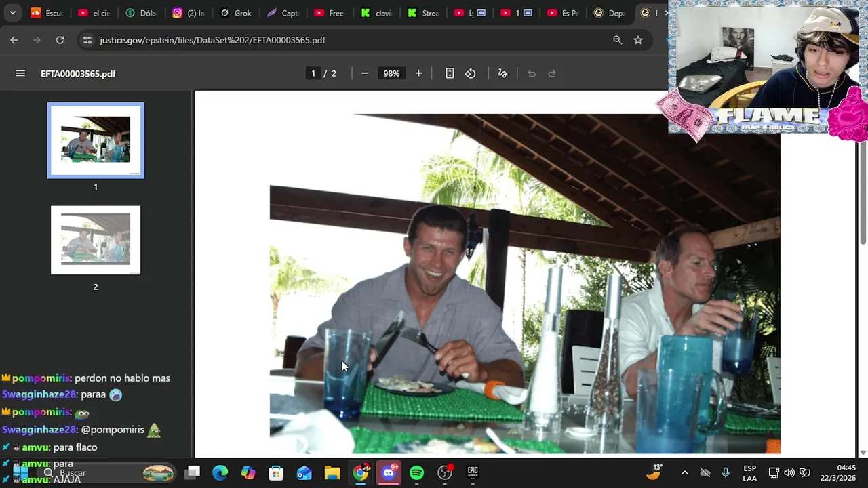This screenshot has width=868, height=488.
Task: Open site information icon in address bar
Action: [87, 40]
